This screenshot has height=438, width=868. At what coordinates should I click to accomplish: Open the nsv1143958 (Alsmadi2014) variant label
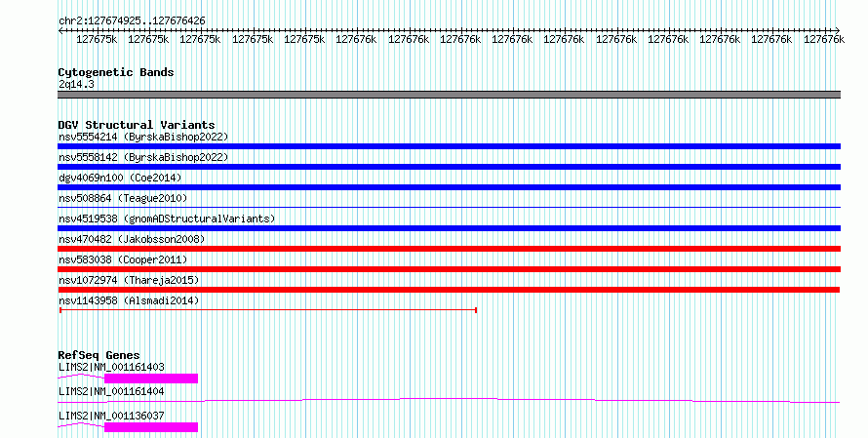point(129,300)
